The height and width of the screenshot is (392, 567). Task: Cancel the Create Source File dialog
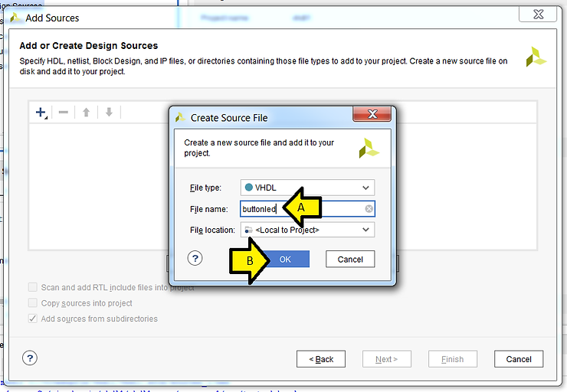point(350,259)
